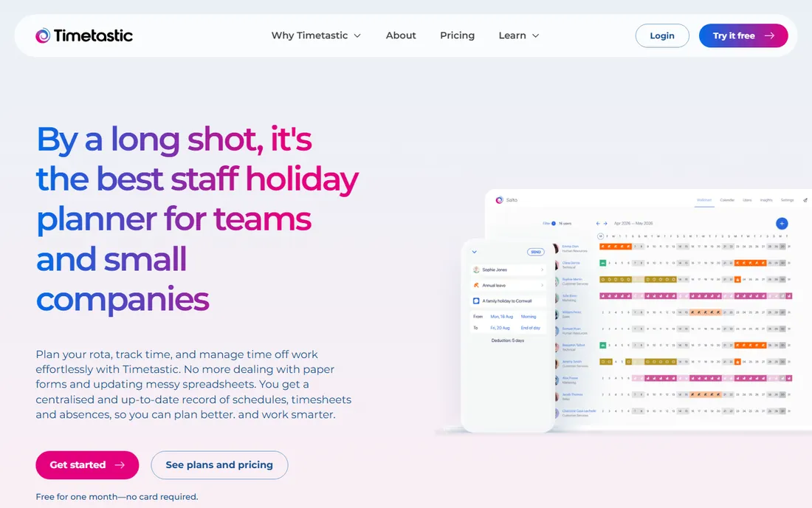The width and height of the screenshot is (812, 508).
Task: Click Sophie Martin's name in wallchart
Action: point(571,279)
